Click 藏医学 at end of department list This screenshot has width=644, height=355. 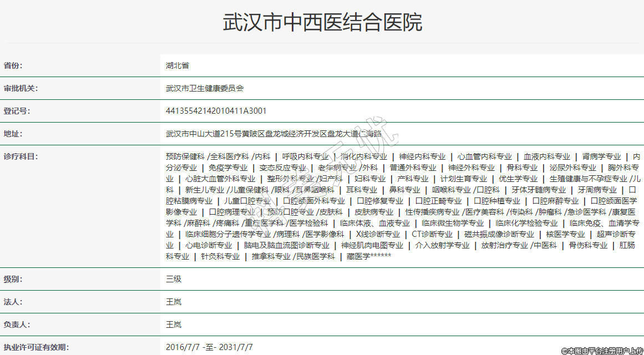click(x=358, y=256)
